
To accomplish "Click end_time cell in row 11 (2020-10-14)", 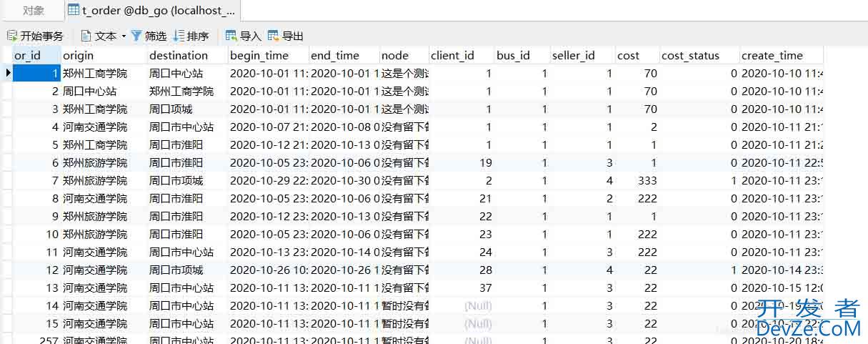I will [344, 252].
